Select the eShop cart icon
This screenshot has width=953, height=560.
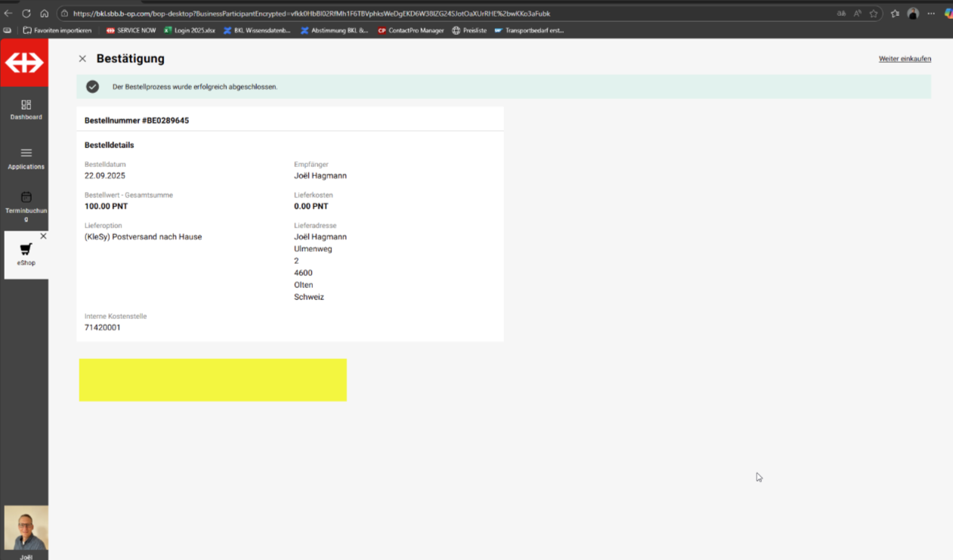[x=26, y=250]
